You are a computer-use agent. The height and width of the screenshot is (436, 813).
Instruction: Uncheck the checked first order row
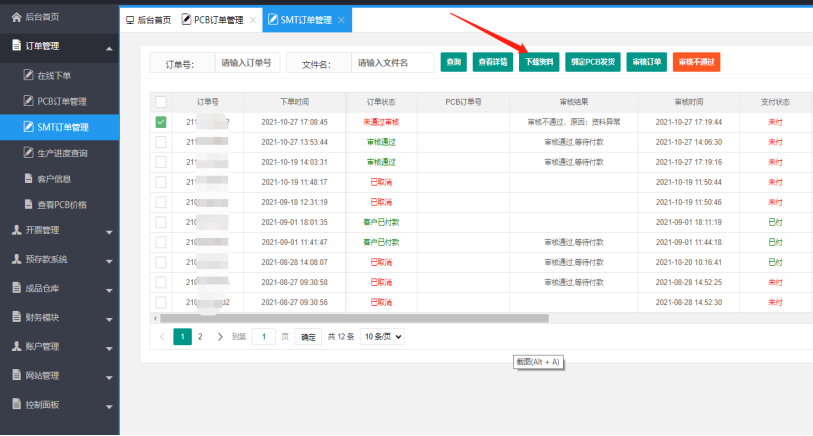click(x=160, y=122)
